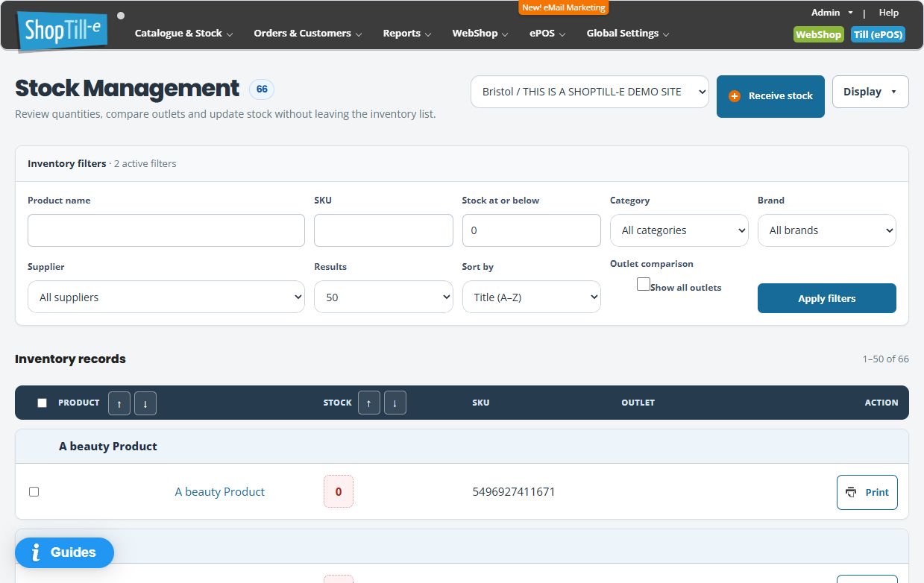This screenshot has width=924, height=583.
Task: Open the Sort by Title dropdown
Action: tap(532, 297)
